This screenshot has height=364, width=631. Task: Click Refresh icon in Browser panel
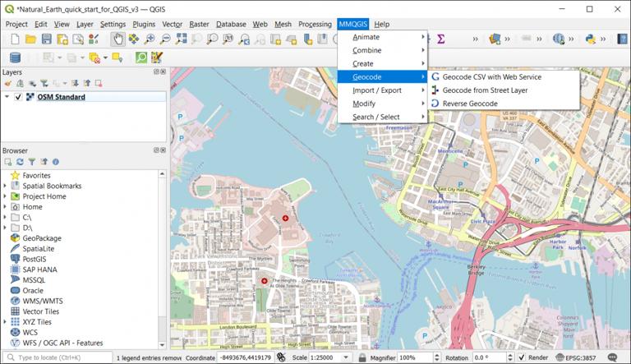click(x=20, y=162)
